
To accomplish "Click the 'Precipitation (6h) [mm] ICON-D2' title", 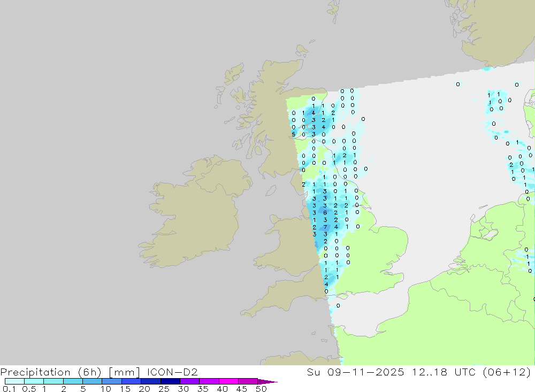I will click(99, 372).
